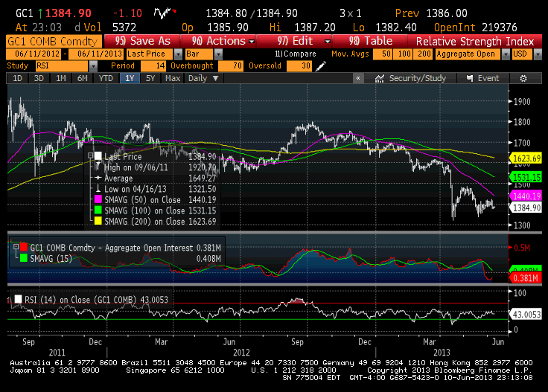Expand the Aggregate Open dropdown arrow
Viewport: 548px width, 392px height.
tap(506, 54)
